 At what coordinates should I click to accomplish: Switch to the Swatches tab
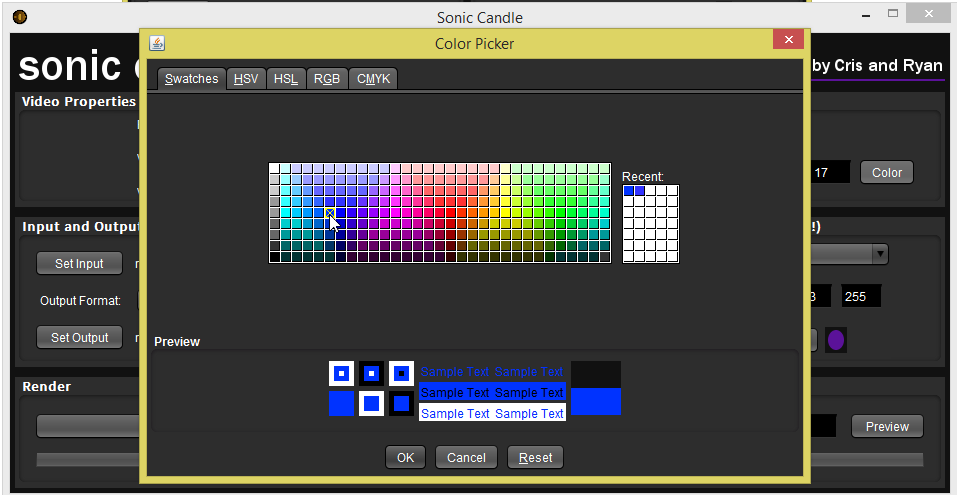tap(191, 79)
